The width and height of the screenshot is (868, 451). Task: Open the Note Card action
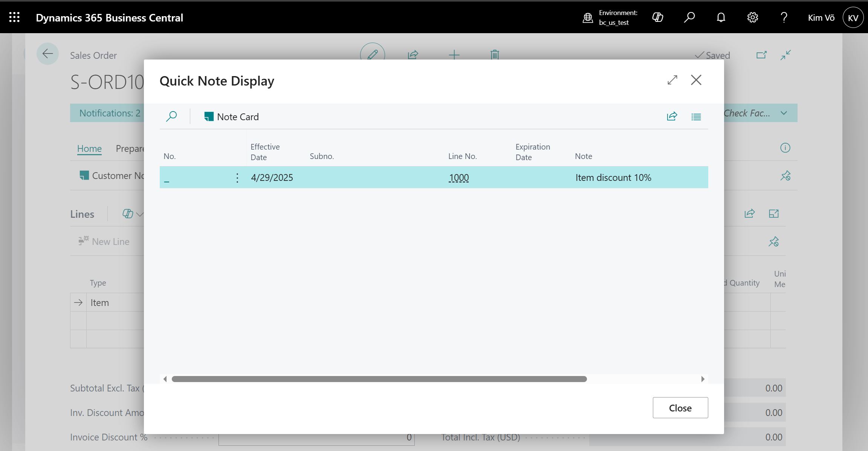coord(231,117)
